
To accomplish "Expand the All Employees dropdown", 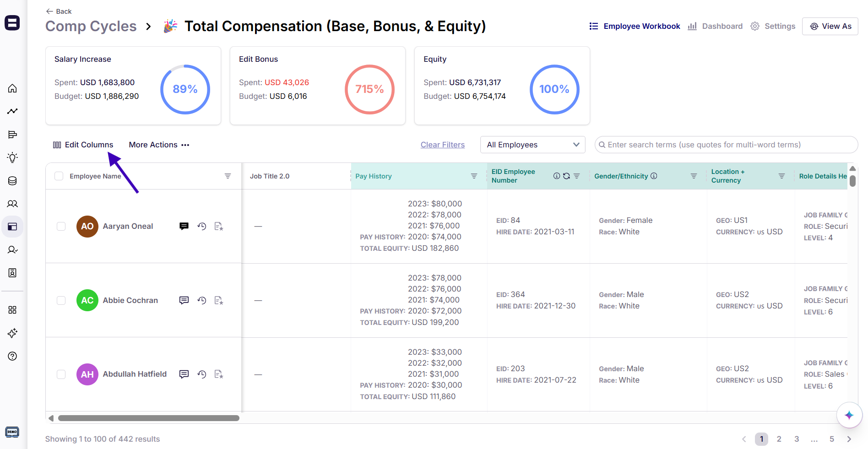I will click(532, 145).
